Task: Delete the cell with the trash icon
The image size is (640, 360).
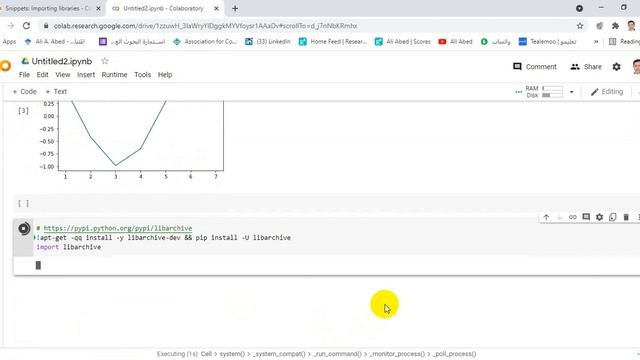Action: (x=626, y=217)
